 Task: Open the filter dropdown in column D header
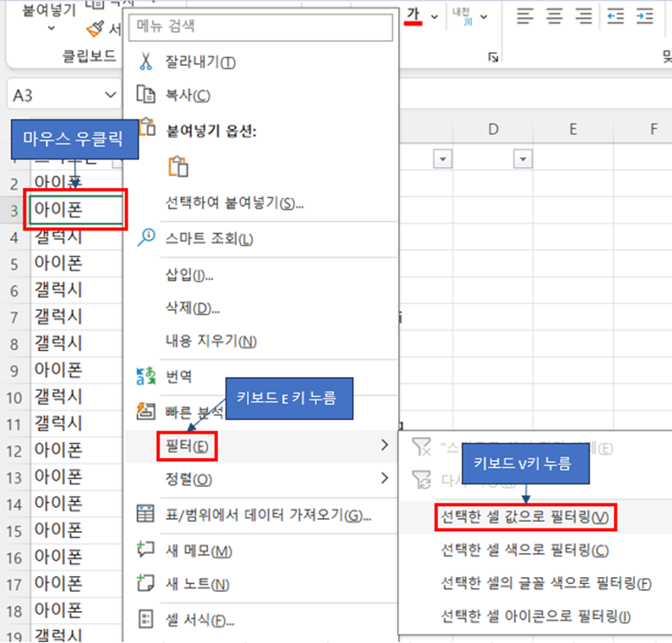(523, 159)
